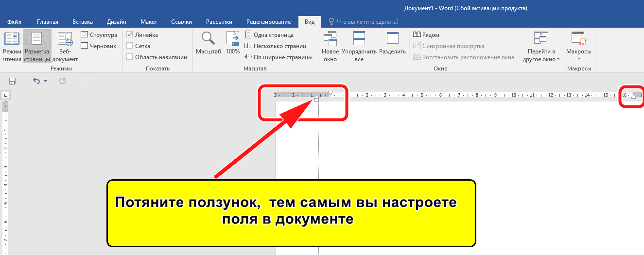Click Восстановить расположение окна option
This screenshot has width=644, height=255.
click(x=463, y=57)
